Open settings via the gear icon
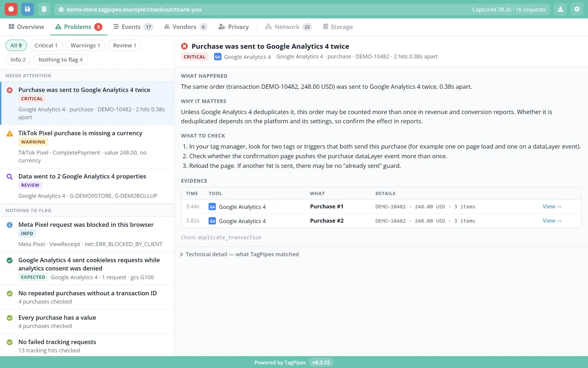The image size is (588, 368). tap(577, 9)
